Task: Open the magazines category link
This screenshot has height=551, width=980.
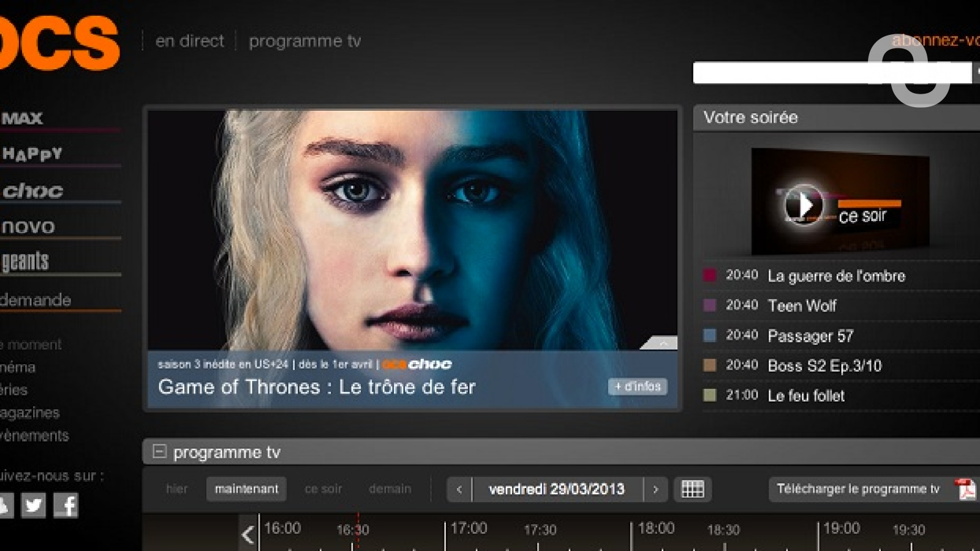Action: tap(30, 413)
